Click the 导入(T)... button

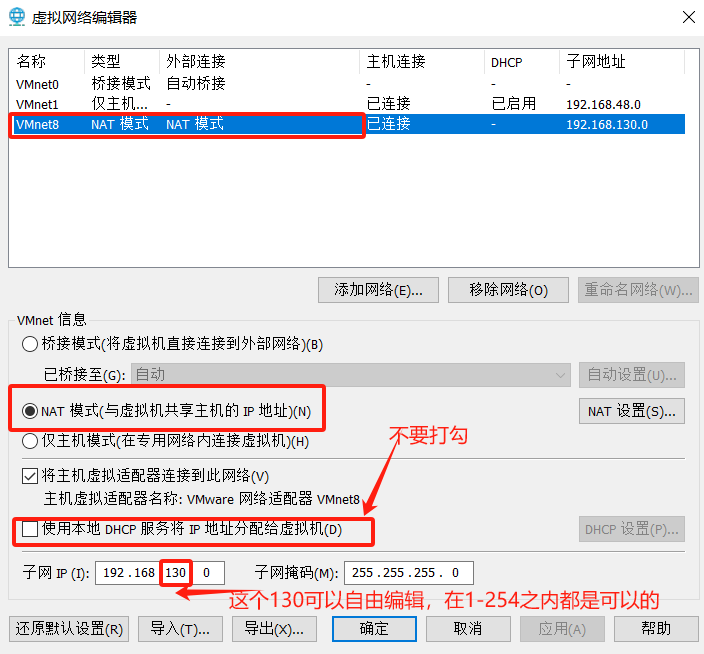point(180,629)
